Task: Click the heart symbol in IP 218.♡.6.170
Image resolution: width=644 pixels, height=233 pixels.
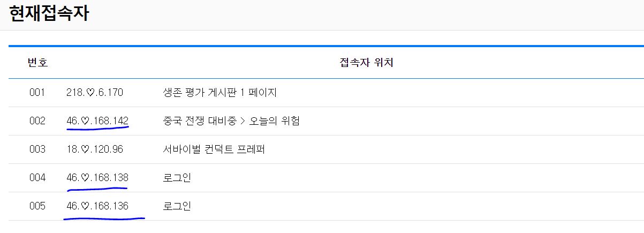Action: point(90,93)
